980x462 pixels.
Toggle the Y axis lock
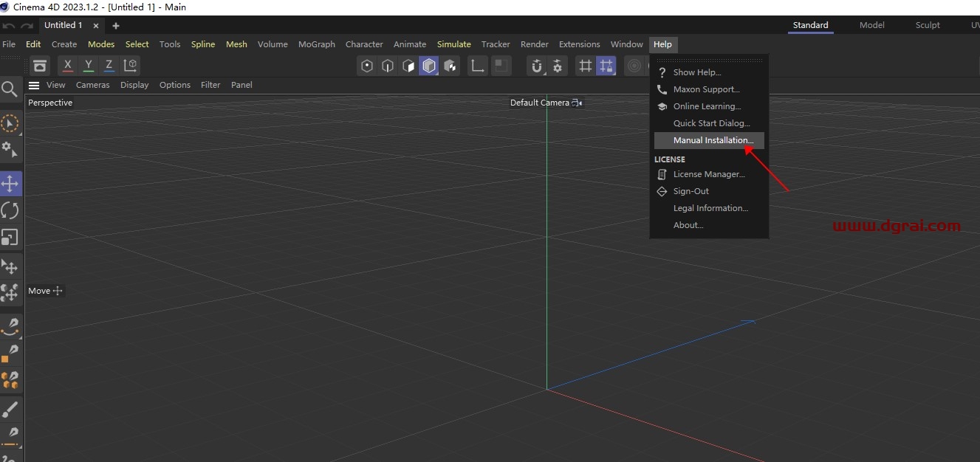tap(88, 66)
